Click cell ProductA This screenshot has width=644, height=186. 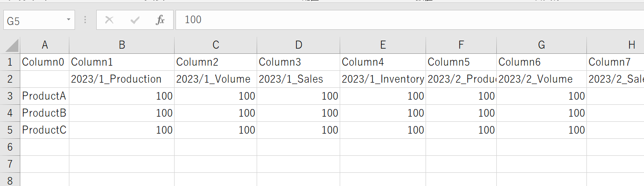[45, 96]
